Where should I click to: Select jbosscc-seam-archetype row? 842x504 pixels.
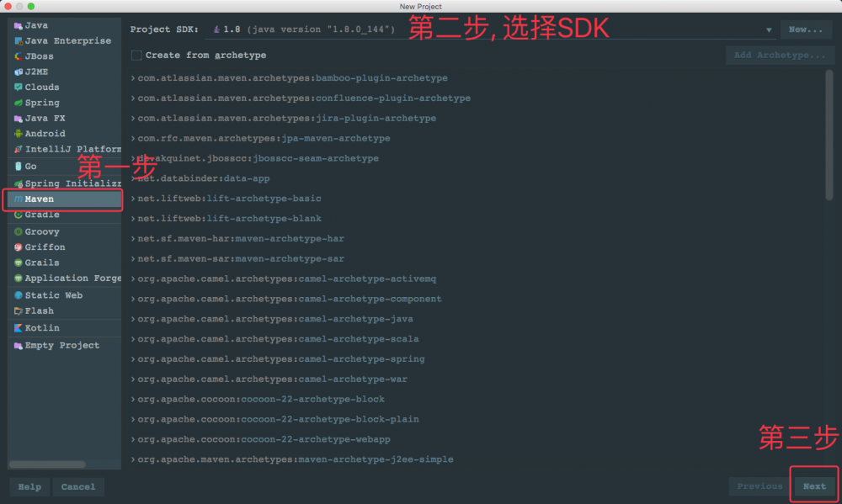(477, 158)
